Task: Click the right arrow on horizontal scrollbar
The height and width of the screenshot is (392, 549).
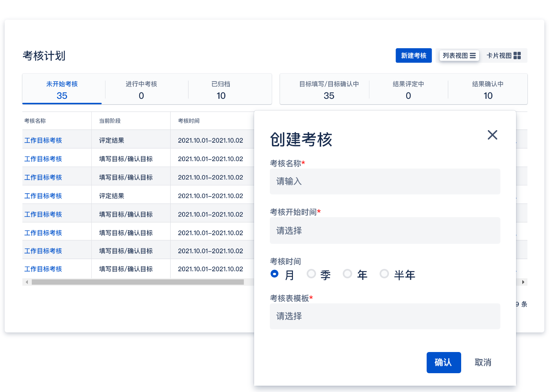Action: click(523, 282)
